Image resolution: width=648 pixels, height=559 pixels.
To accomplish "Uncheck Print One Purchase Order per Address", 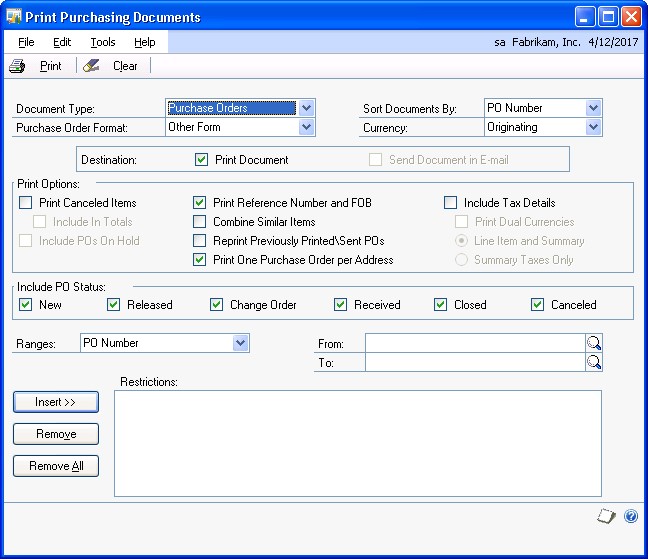I will (200, 259).
